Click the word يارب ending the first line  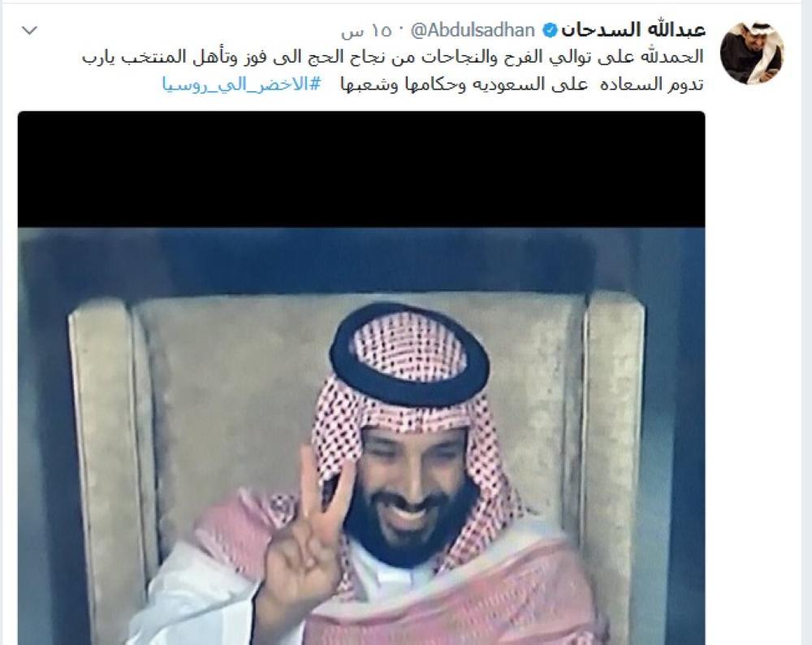pyautogui.click(x=98, y=58)
